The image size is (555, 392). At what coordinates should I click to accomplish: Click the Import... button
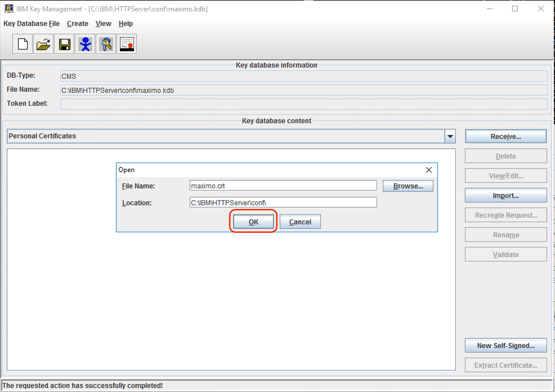point(506,195)
